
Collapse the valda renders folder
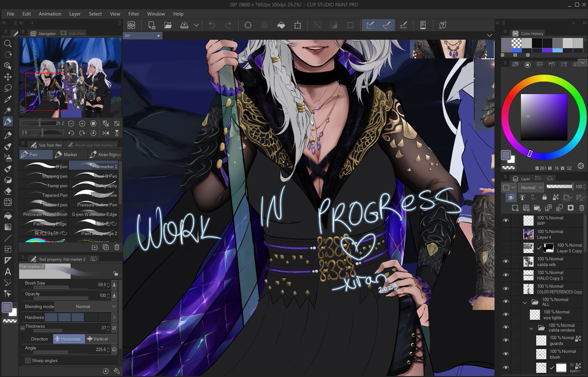[531, 328]
